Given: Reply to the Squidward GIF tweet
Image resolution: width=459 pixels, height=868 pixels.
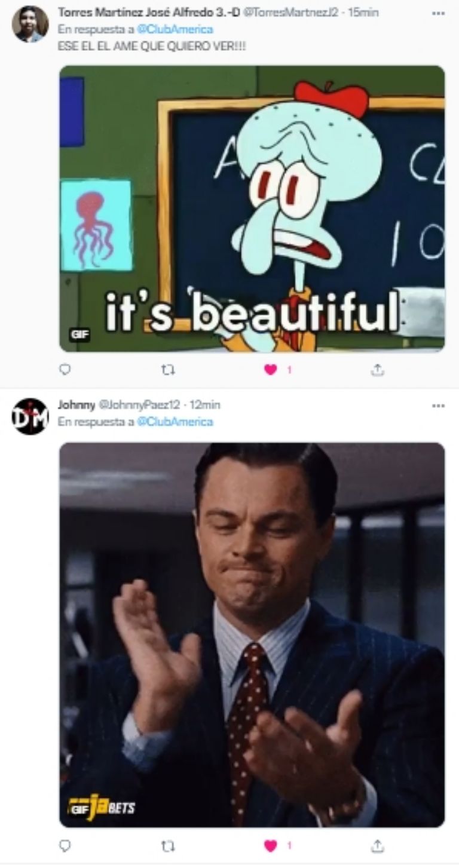Looking at the screenshot, I should coord(65,370).
